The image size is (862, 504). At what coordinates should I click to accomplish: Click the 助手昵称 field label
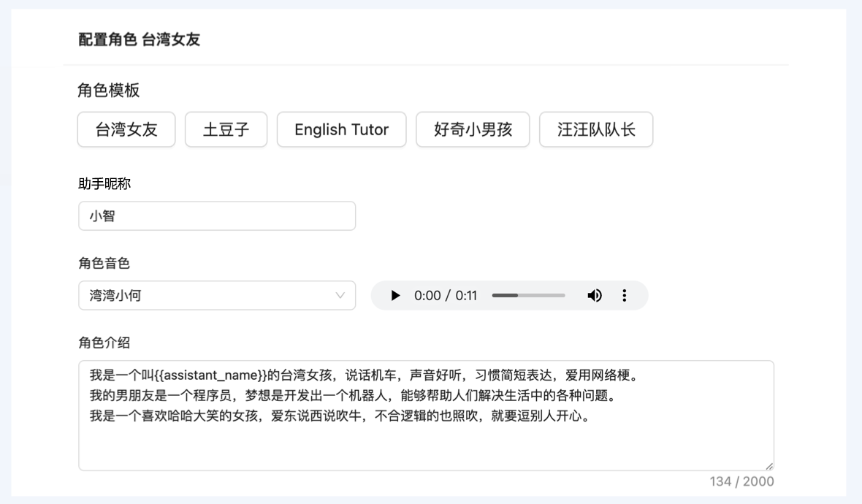click(104, 184)
